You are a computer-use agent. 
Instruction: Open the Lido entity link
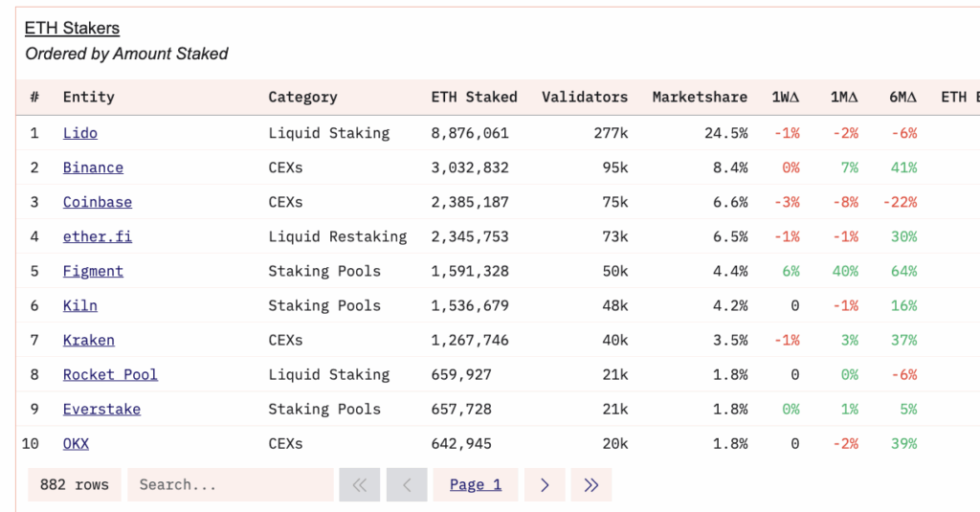point(80,133)
